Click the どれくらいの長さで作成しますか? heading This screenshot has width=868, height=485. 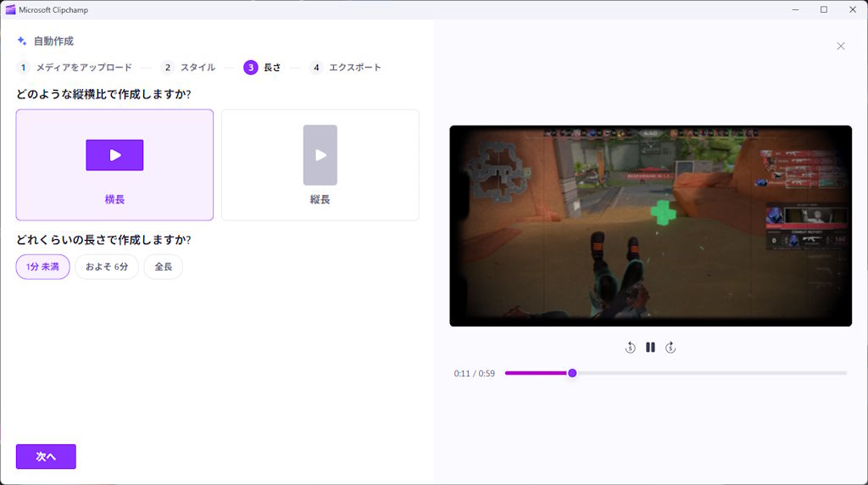coord(103,240)
